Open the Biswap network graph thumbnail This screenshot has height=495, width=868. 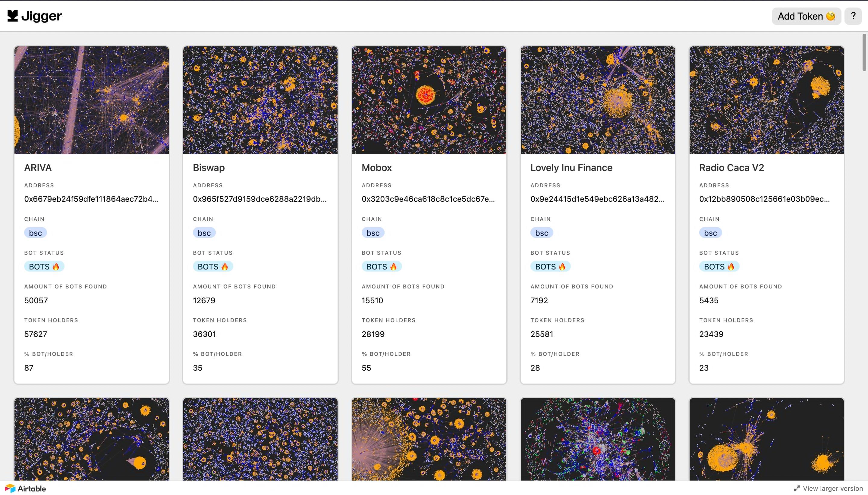pos(260,100)
